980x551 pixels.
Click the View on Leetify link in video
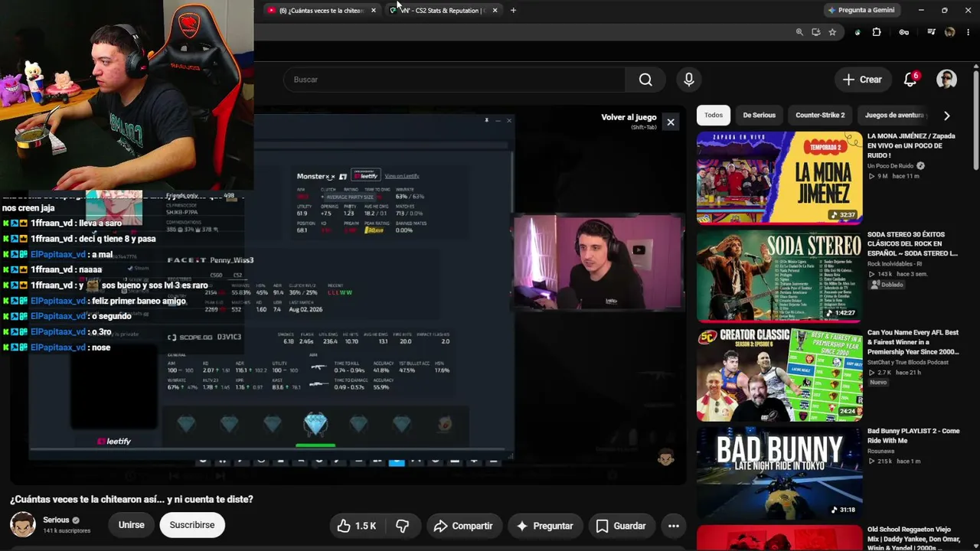click(x=402, y=176)
